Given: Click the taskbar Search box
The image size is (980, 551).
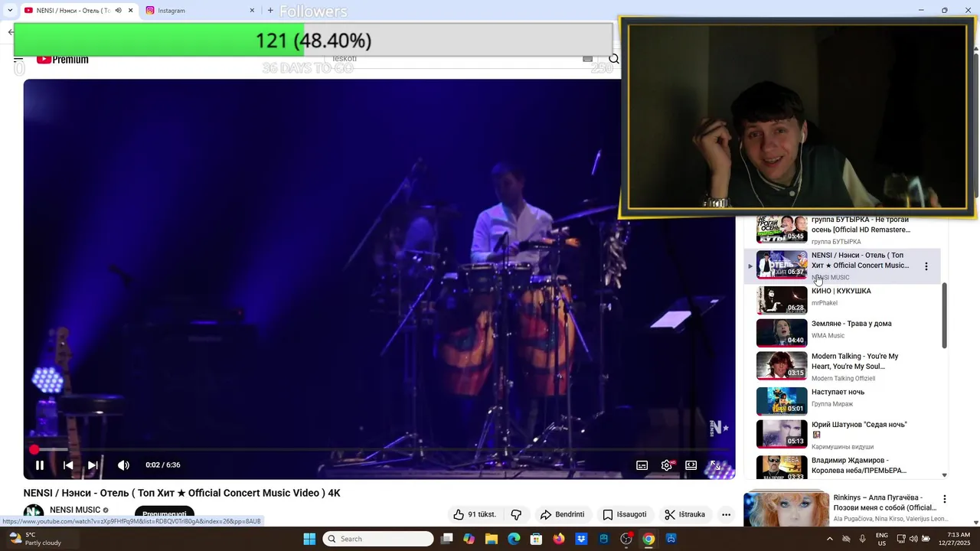Looking at the screenshot, I should pyautogui.click(x=378, y=539).
